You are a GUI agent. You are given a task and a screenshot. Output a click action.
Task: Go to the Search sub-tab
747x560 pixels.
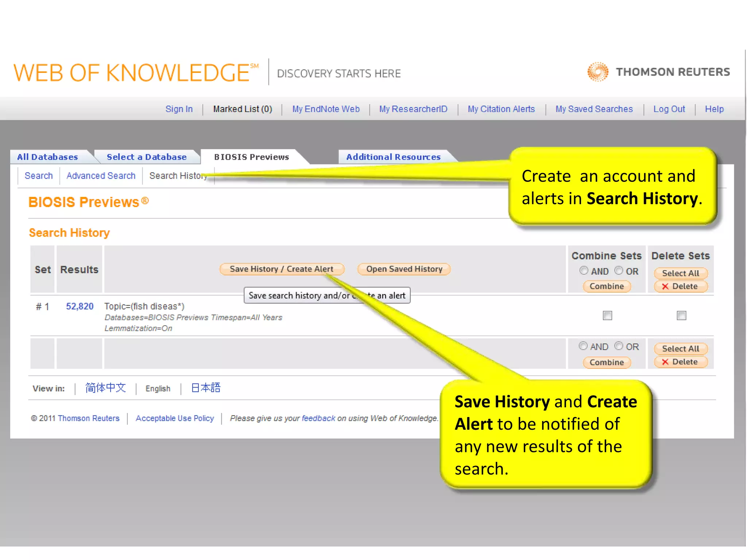(39, 176)
